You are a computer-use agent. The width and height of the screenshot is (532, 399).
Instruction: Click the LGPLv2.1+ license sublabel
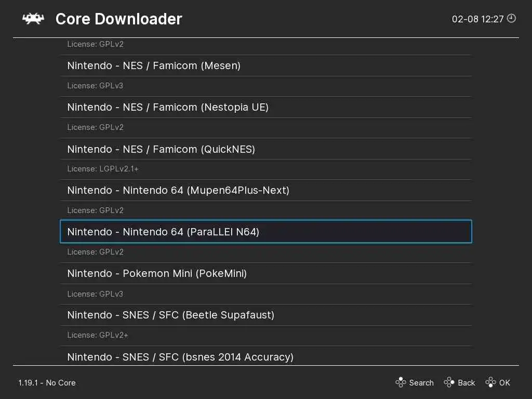click(x=103, y=169)
